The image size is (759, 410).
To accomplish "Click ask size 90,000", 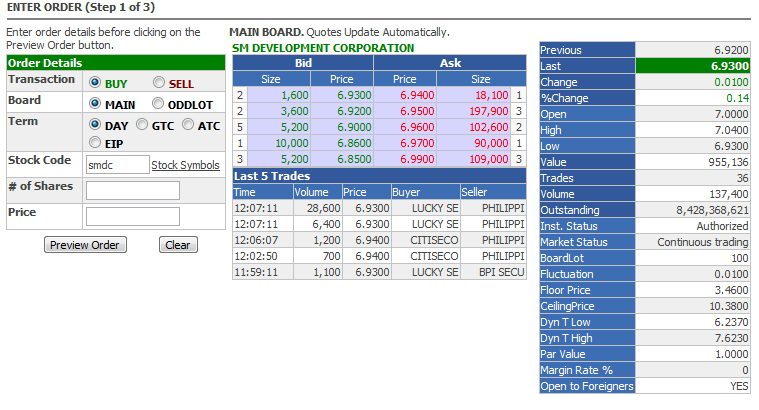I will [491, 143].
